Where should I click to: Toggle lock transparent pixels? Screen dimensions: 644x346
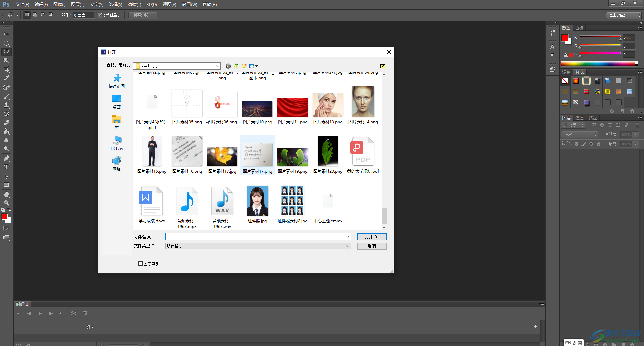coord(576,144)
